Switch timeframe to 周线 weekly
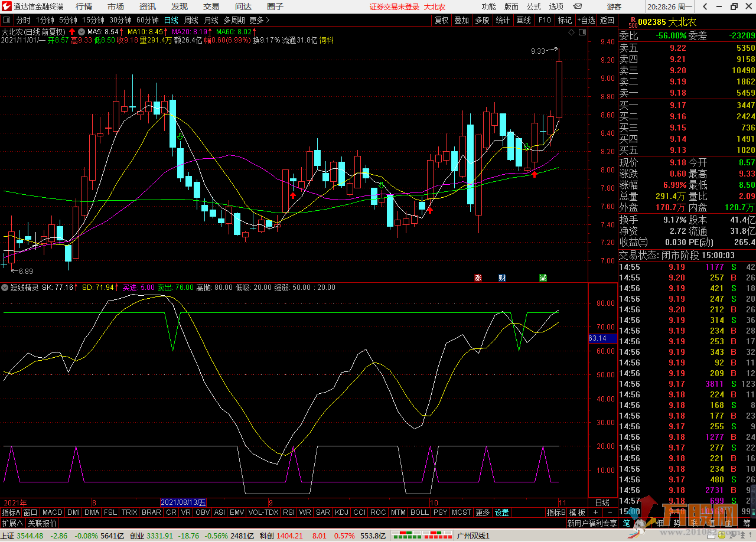Screen dimensions: 756x542 191,20
